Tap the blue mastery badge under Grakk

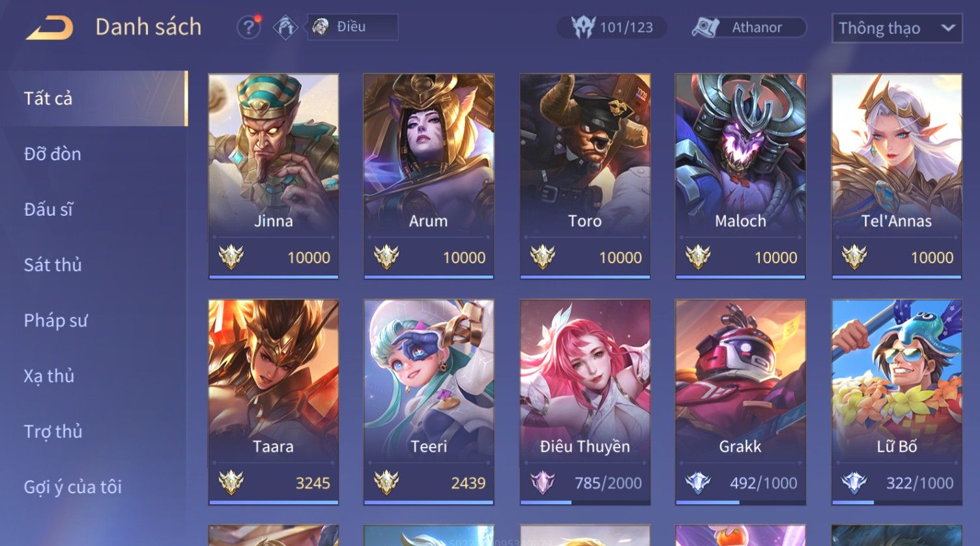698,483
